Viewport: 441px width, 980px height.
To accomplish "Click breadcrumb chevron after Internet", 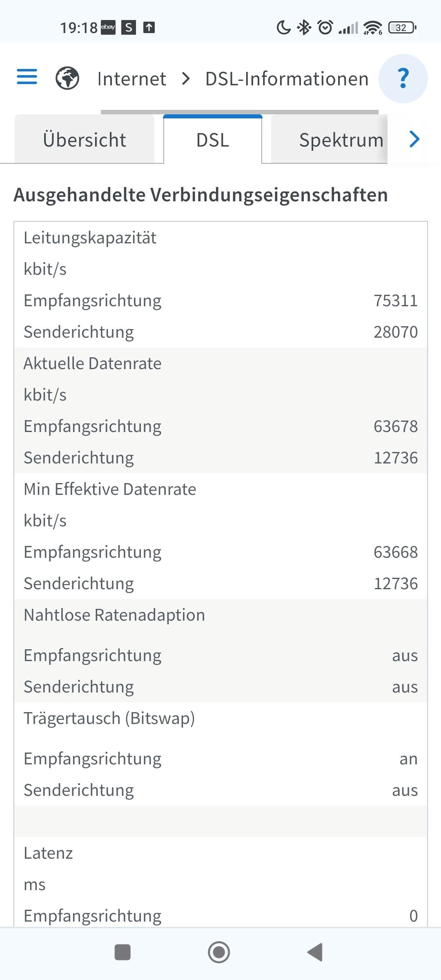I will (186, 78).
